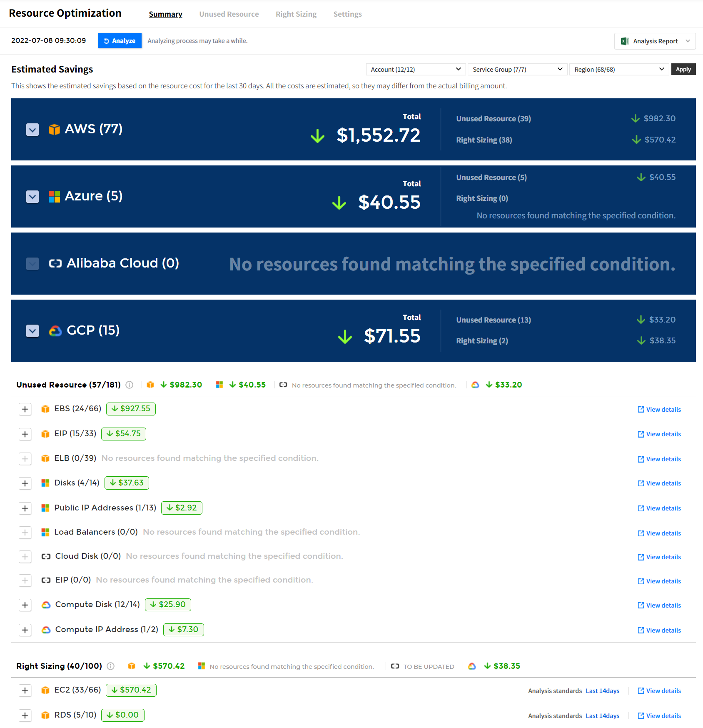The height and width of the screenshot is (728, 703).
Task: Switch to the Unused Resource tab
Action: click(229, 14)
